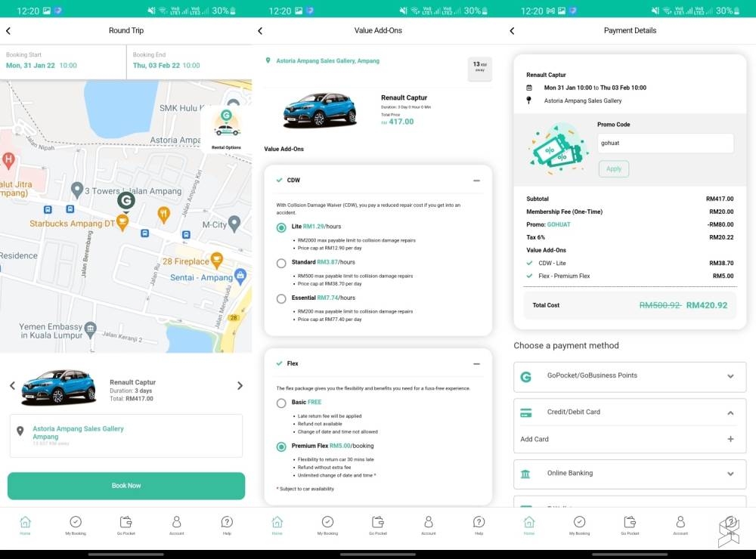Viewport: 756px width, 559px height.
Task: Open Account on the Round Trip screen
Action: point(176,525)
